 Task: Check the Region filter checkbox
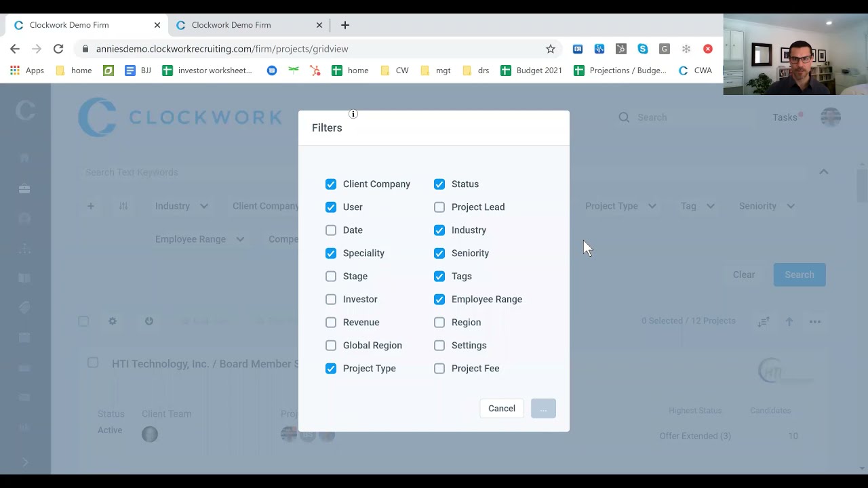click(439, 323)
